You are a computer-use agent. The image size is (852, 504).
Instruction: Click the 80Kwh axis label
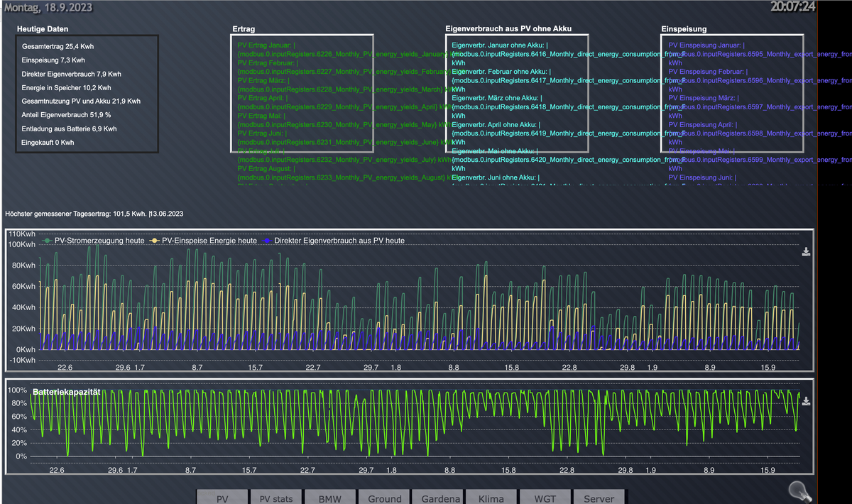tap(23, 265)
